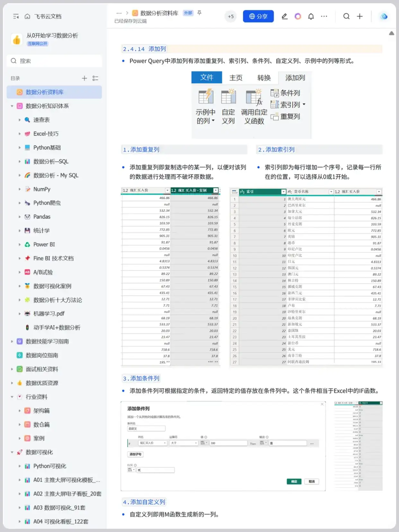Open the colorful ring AI icon
The image size is (399, 532).
(298, 16)
